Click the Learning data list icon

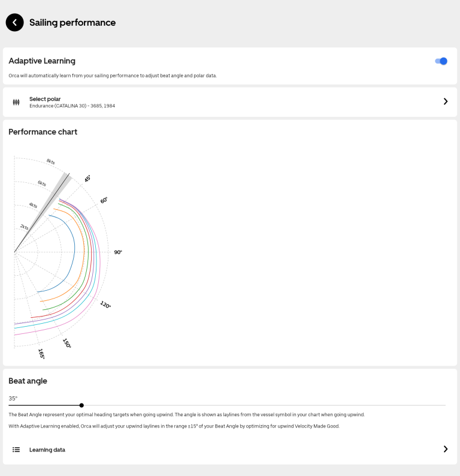(16, 450)
